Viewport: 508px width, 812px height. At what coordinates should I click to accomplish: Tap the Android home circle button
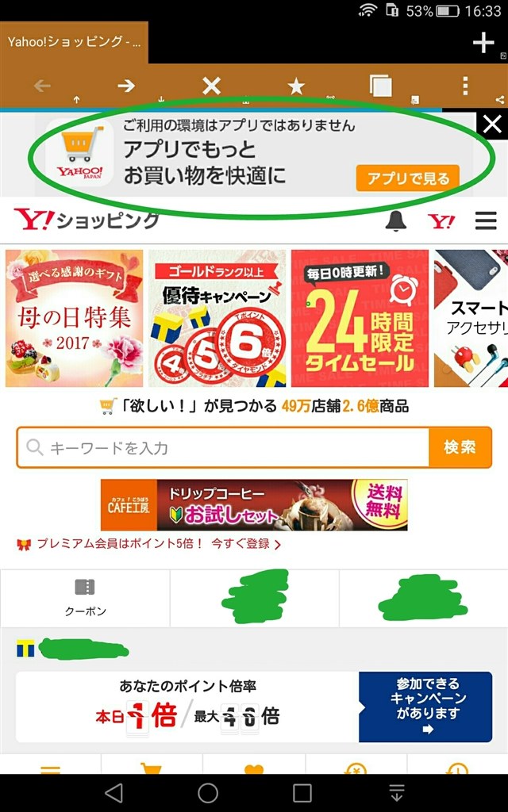point(208,792)
